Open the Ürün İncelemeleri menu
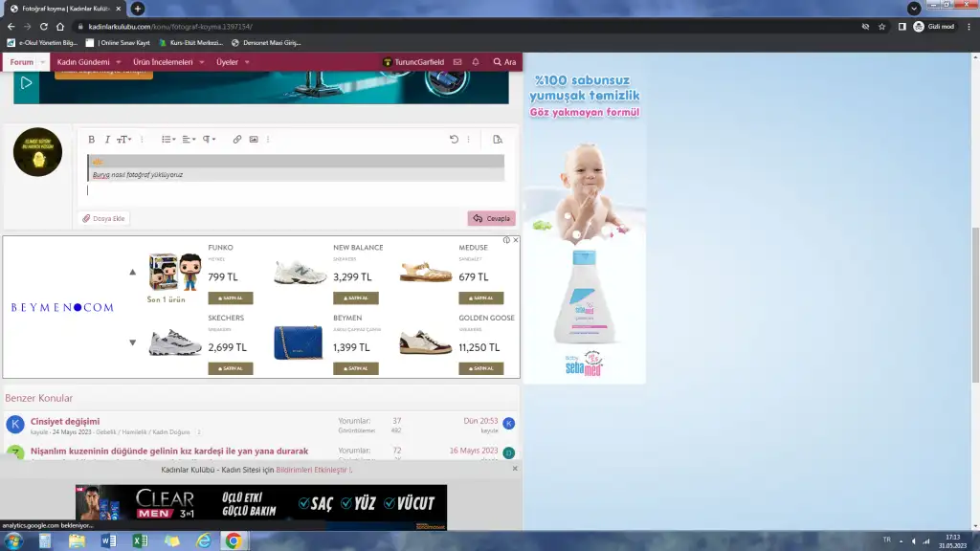980x551 pixels. coord(163,62)
